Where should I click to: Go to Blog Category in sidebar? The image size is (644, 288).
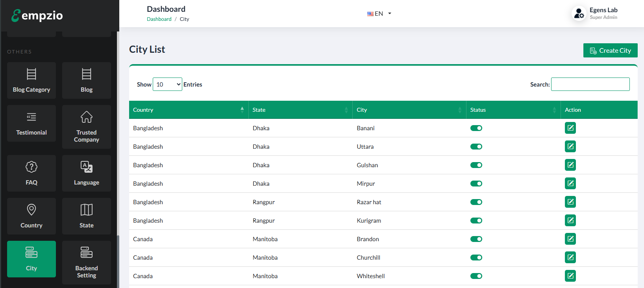click(x=31, y=81)
